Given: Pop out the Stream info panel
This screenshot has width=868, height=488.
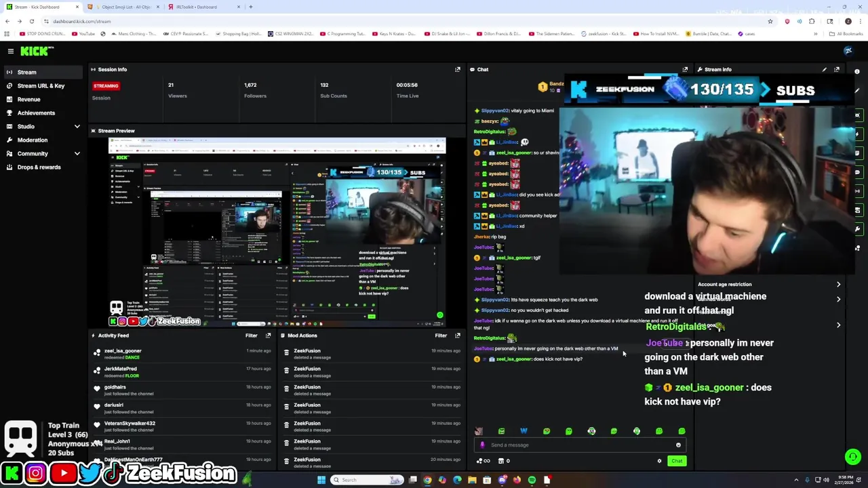Looking at the screenshot, I should [837, 69].
